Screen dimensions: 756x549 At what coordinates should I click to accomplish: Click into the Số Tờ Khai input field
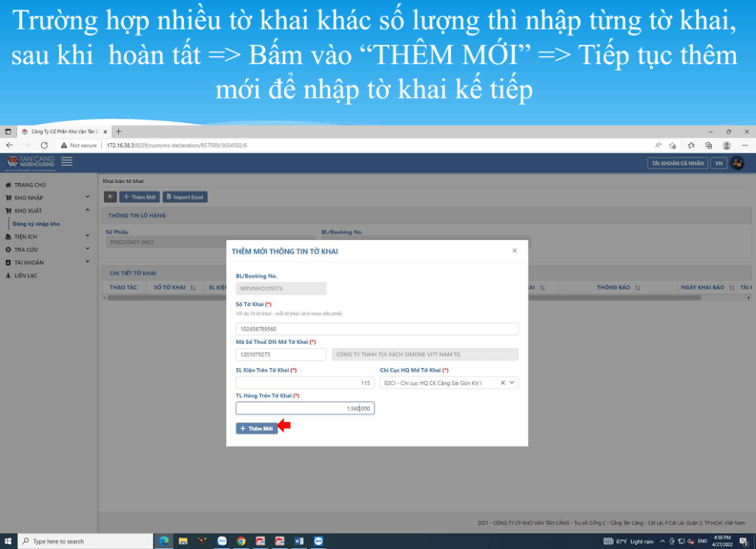pyautogui.click(x=377, y=328)
